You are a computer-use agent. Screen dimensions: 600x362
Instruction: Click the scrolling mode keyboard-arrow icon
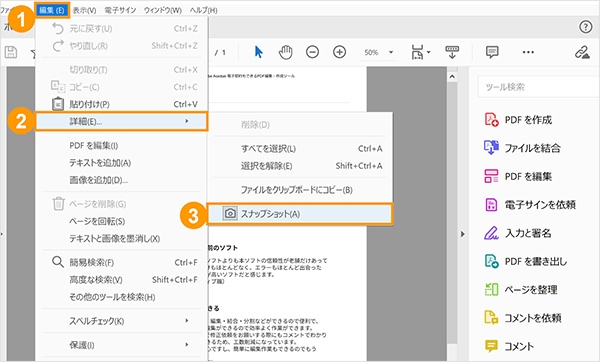(x=452, y=52)
